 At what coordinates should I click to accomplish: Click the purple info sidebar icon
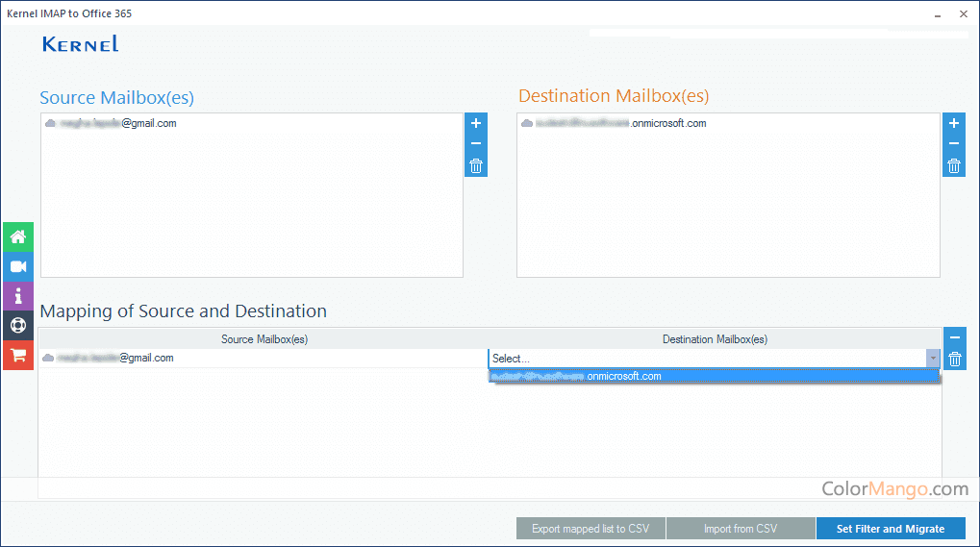click(x=17, y=296)
